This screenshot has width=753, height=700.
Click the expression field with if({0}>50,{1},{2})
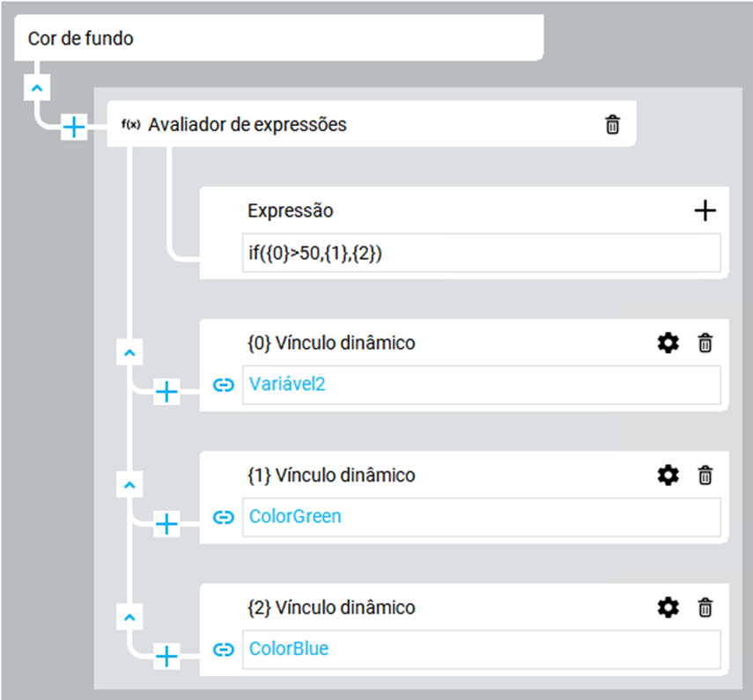coord(481,253)
